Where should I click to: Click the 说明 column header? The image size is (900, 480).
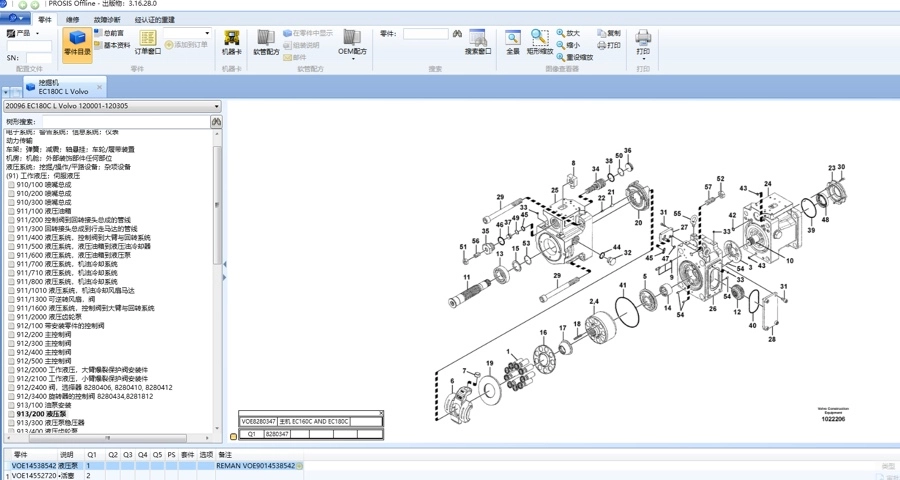pos(67,455)
